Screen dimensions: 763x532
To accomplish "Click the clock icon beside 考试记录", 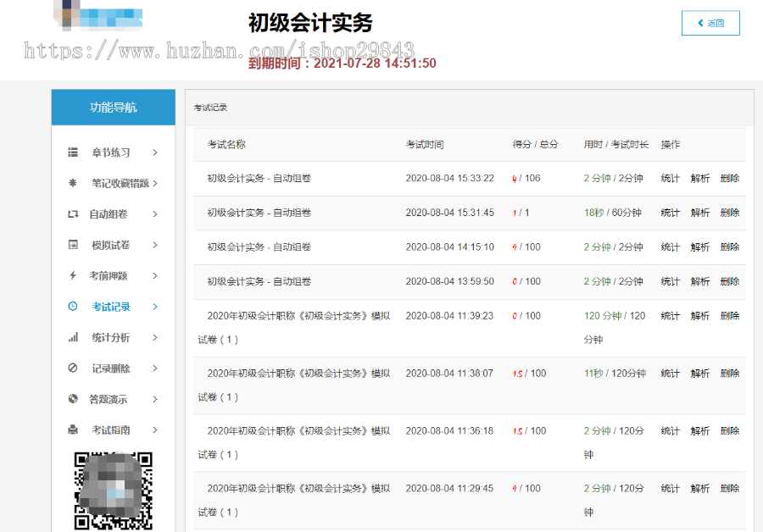I will tap(73, 307).
